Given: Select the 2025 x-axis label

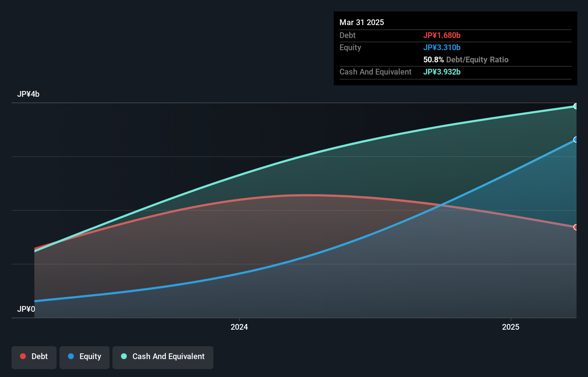Looking at the screenshot, I should pyautogui.click(x=511, y=327).
